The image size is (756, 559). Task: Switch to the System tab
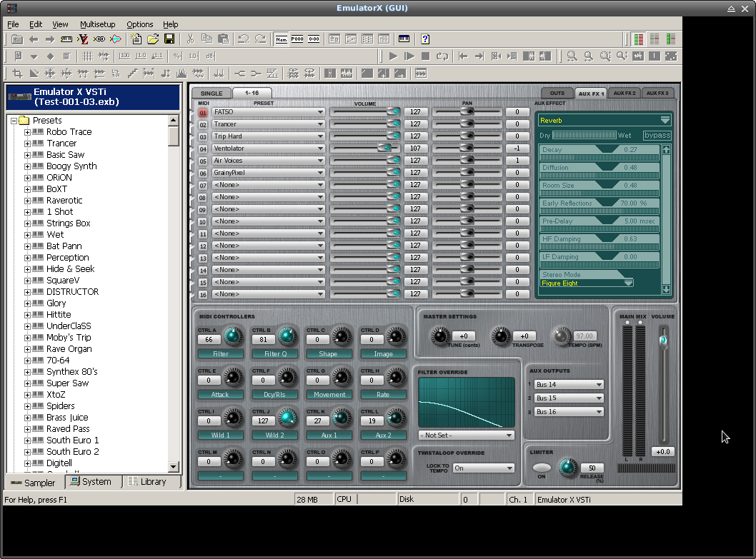[91, 482]
